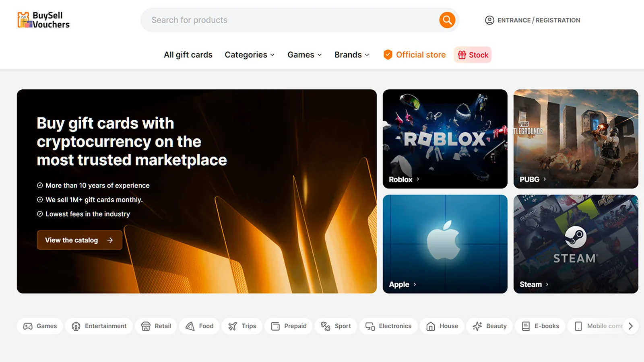Expand the Categories dropdown menu
The image size is (644, 362).
249,55
